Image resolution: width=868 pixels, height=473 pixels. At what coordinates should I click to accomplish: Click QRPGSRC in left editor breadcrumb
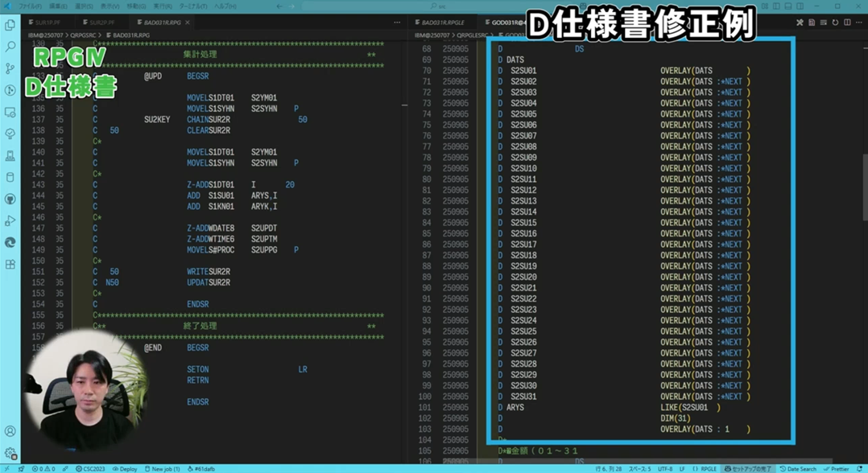pos(83,35)
